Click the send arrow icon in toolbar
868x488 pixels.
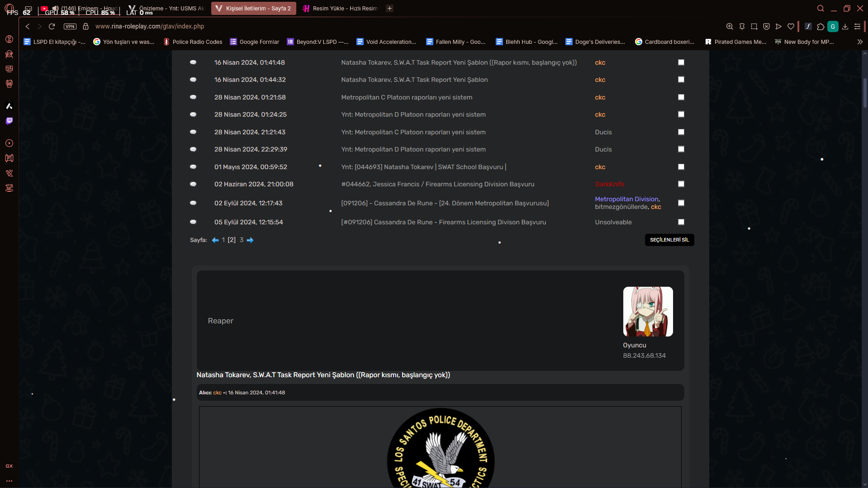coord(778,26)
